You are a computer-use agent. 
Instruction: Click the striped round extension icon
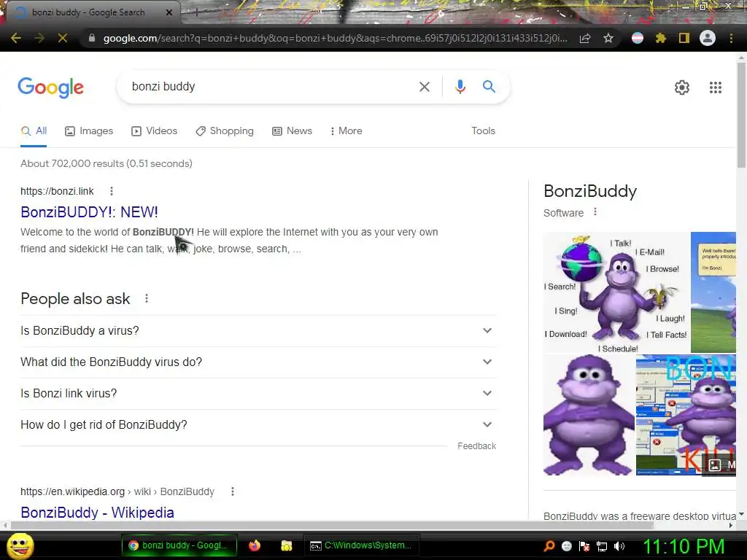pos(638,38)
